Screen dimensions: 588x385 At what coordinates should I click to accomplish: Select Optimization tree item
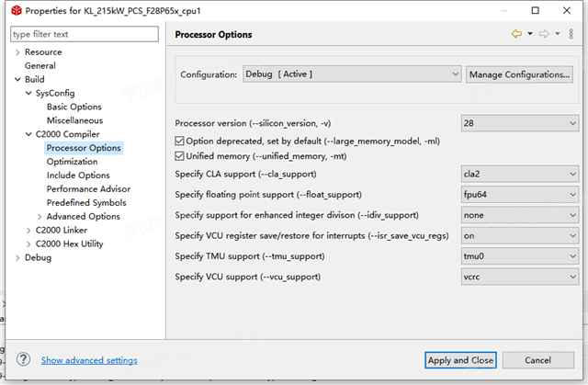[72, 162]
